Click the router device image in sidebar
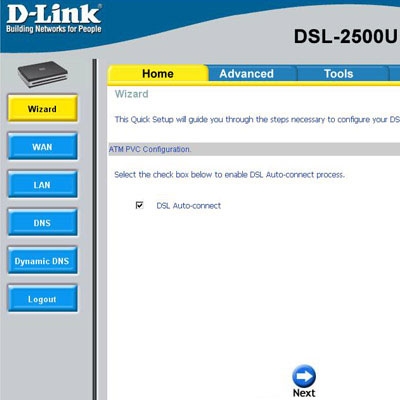Viewport: 400px width, 400px height. pyautogui.click(x=42, y=74)
